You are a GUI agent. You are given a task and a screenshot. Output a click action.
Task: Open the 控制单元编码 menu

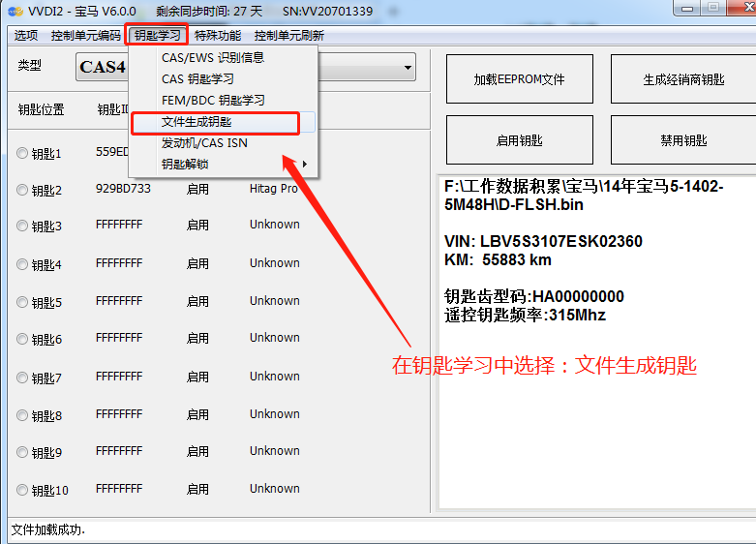[x=86, y=35]
